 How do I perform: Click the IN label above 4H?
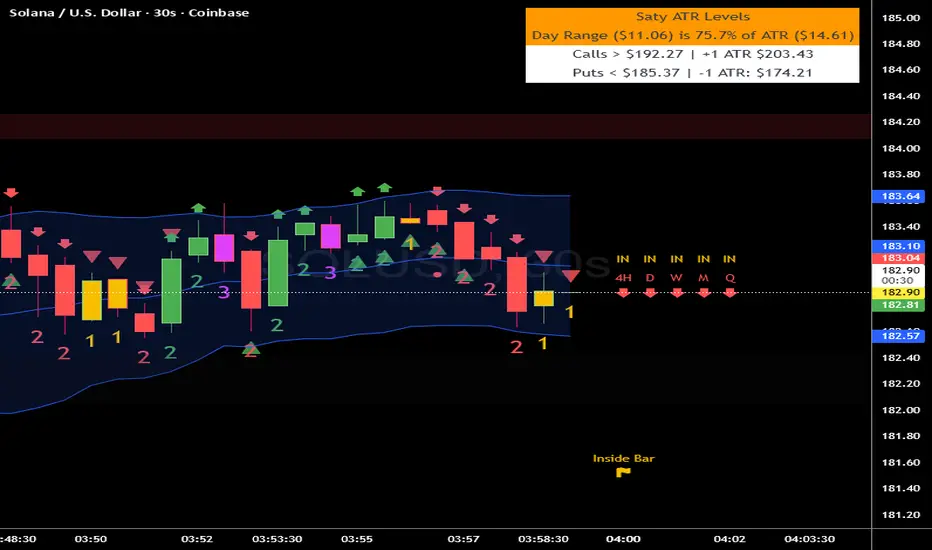pos(623,259)
